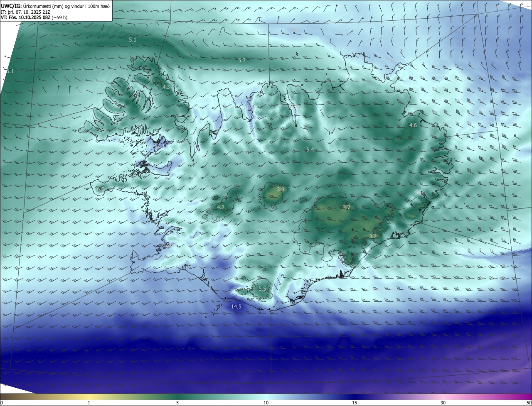Click the 5.7 value label on the map
The image size is (532, 406).
[242, 60]
